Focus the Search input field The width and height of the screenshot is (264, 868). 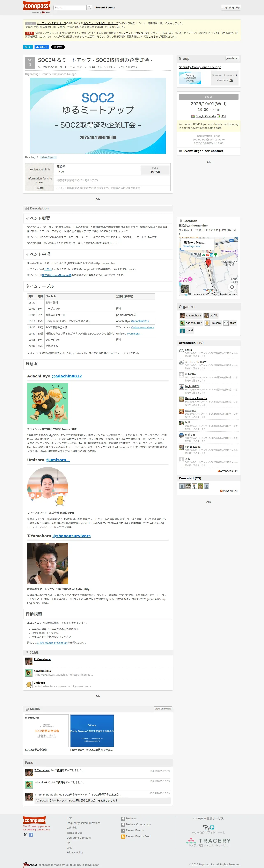pos(70,7)
